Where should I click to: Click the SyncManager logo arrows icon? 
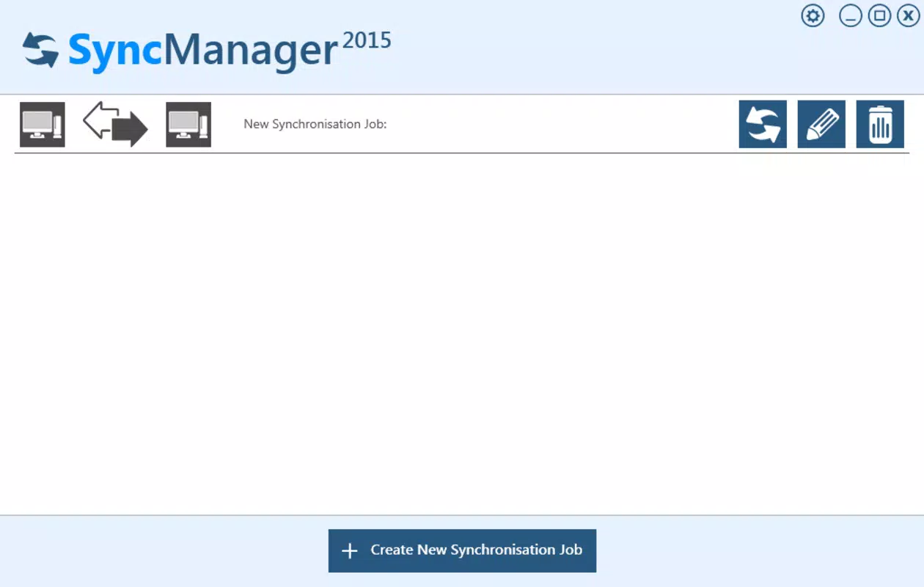click(x=40, y=50)
